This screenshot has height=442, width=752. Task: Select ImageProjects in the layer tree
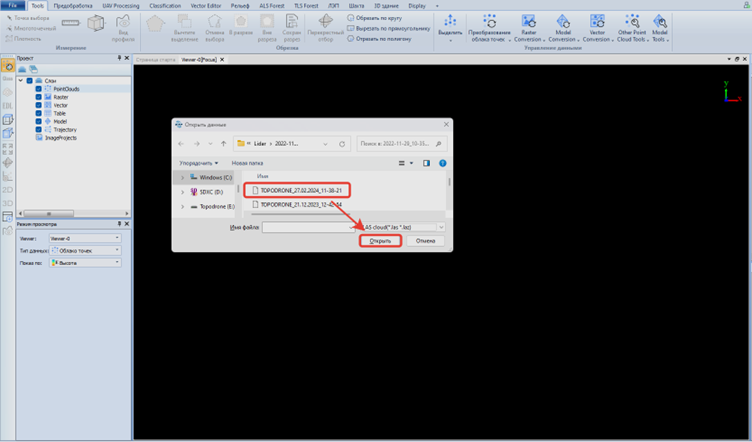(x=60, y=138)
